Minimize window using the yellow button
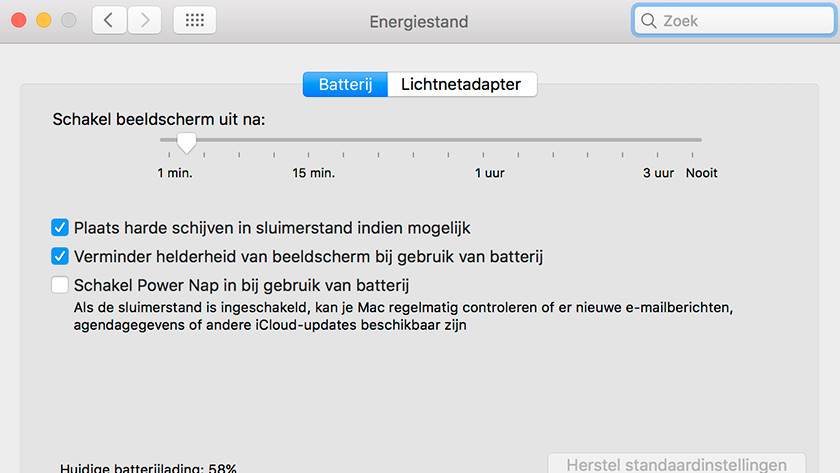 pos(43,20)
